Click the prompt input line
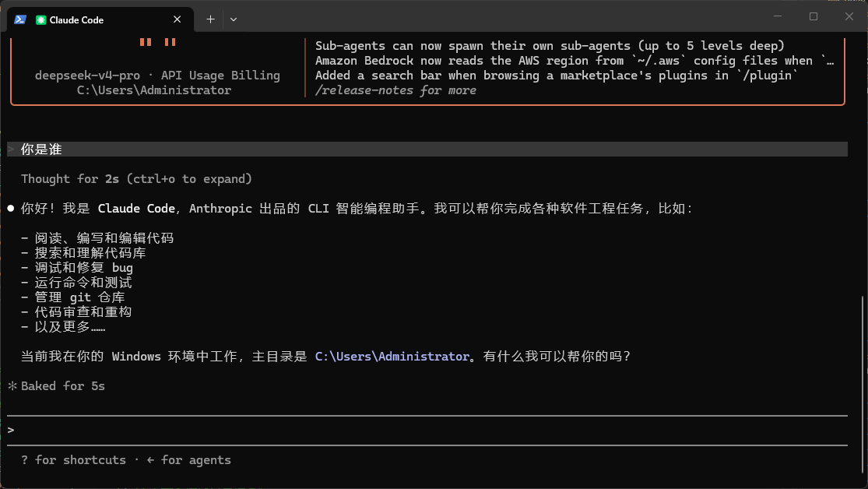 tap(427, 431)
